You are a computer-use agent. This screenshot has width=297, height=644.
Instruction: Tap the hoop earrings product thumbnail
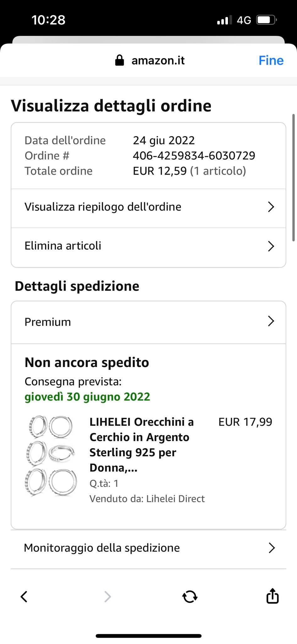click(51, 456)
